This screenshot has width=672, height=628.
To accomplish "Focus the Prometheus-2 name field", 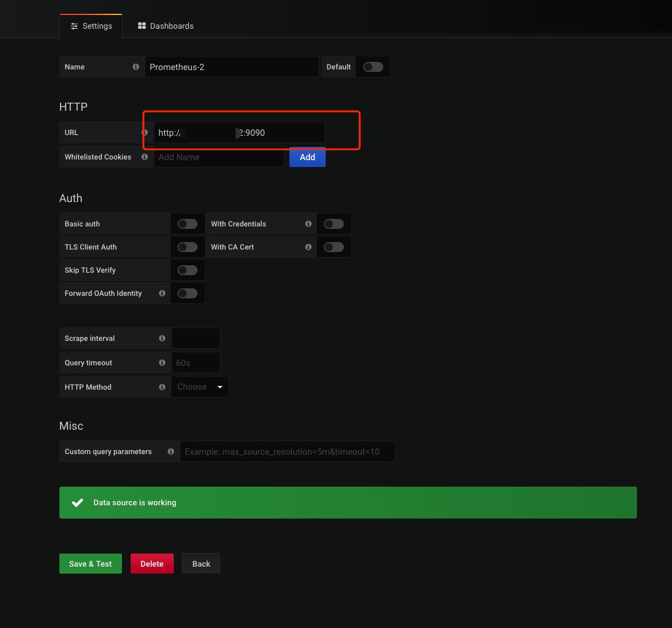I will 231,67.
